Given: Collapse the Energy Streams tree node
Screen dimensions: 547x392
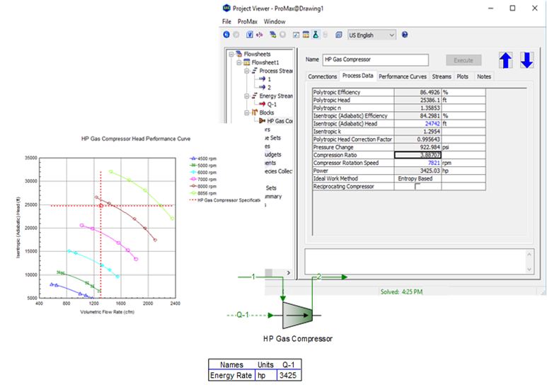Looking at the screenshot, I should [247, 96].
